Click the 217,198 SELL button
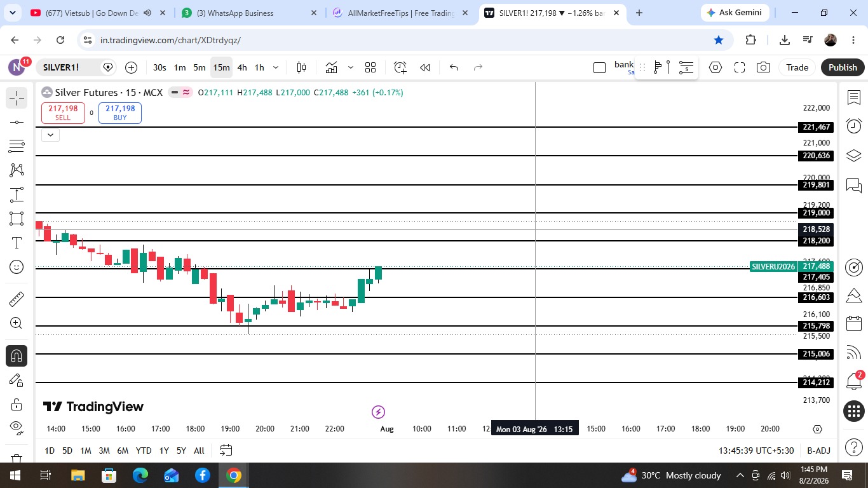868x488 pixels. point(63,112)
